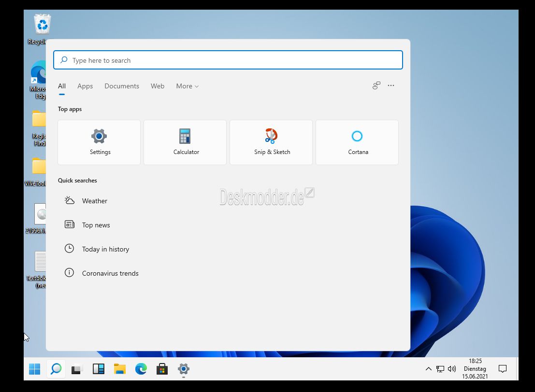Open Coronavirus trends quick search
Viewport: 535px width, 392px height.
[x=101, y=273]
